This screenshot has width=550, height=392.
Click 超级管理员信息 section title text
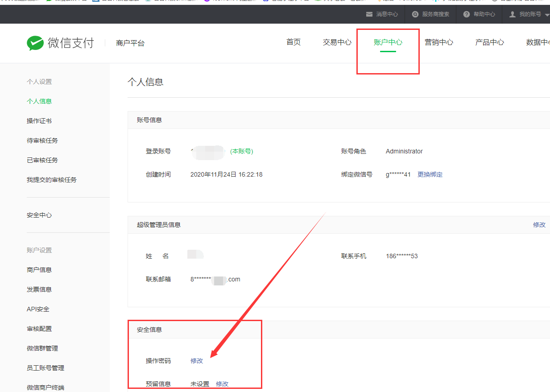coord(159,225)
